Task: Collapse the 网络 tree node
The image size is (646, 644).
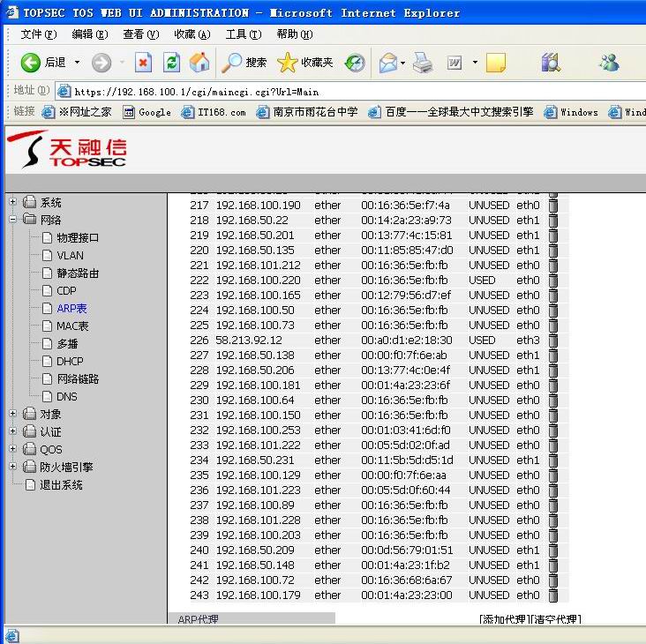Action: coord(13,220)
